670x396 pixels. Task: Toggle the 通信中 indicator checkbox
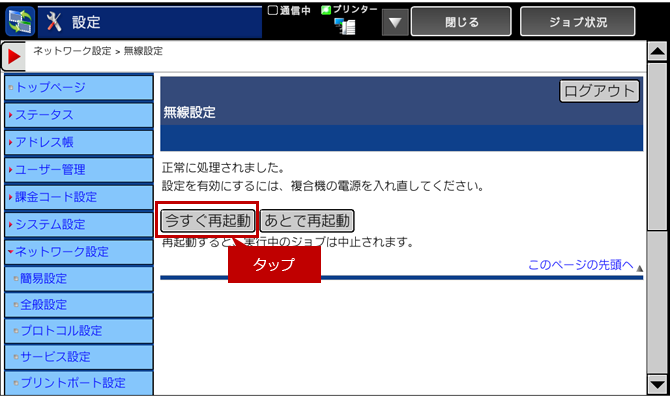coord(273,10)
